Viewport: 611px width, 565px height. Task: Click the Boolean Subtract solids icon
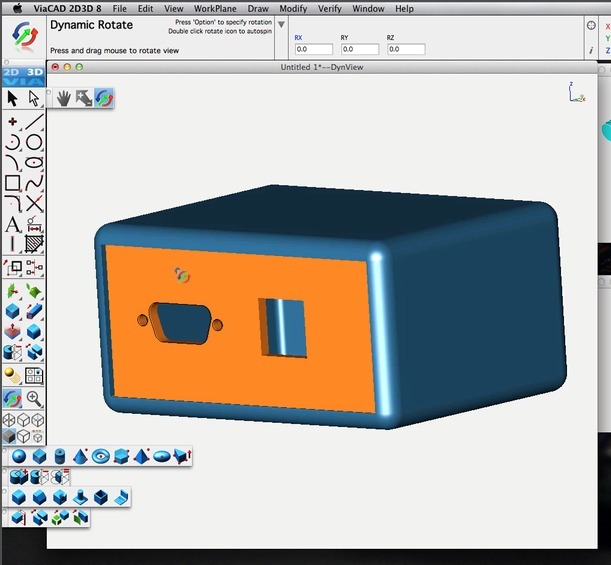pyautogui.click(x=39, y=477)
